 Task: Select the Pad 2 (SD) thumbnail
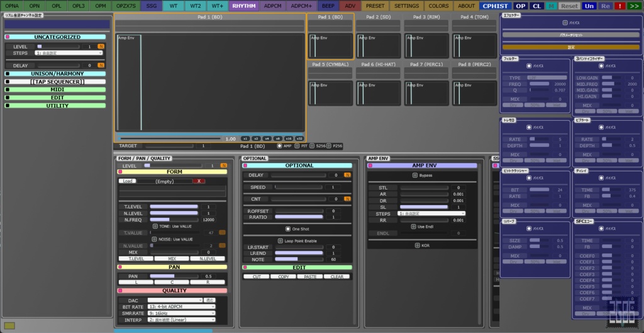(378, 36)
